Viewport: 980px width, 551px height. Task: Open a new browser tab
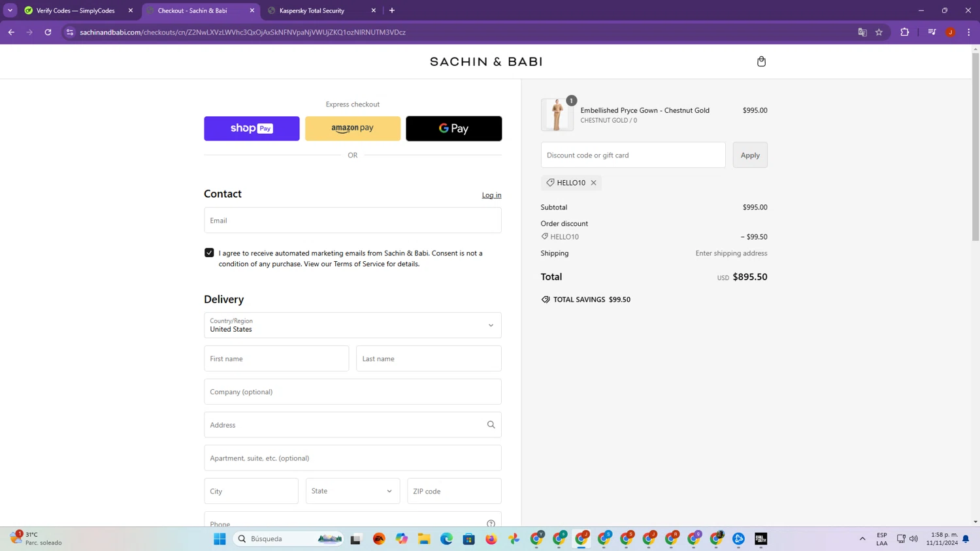coord(392,10)
